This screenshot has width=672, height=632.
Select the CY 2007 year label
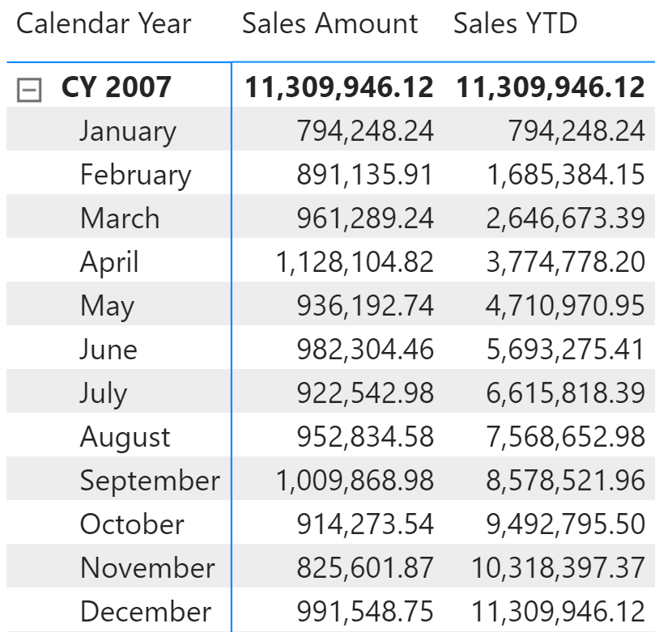click(116, 87)
